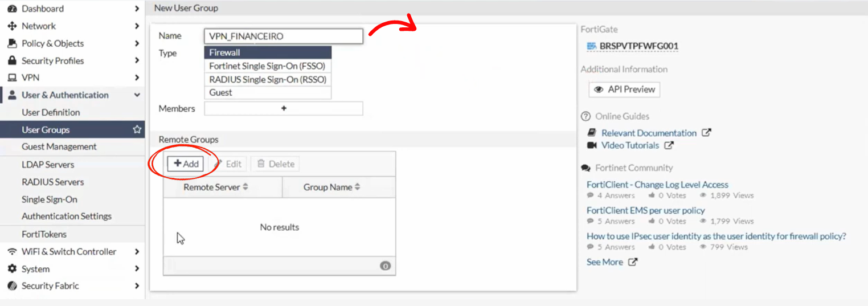Choose Guest as group type

[x=267, y=92]
